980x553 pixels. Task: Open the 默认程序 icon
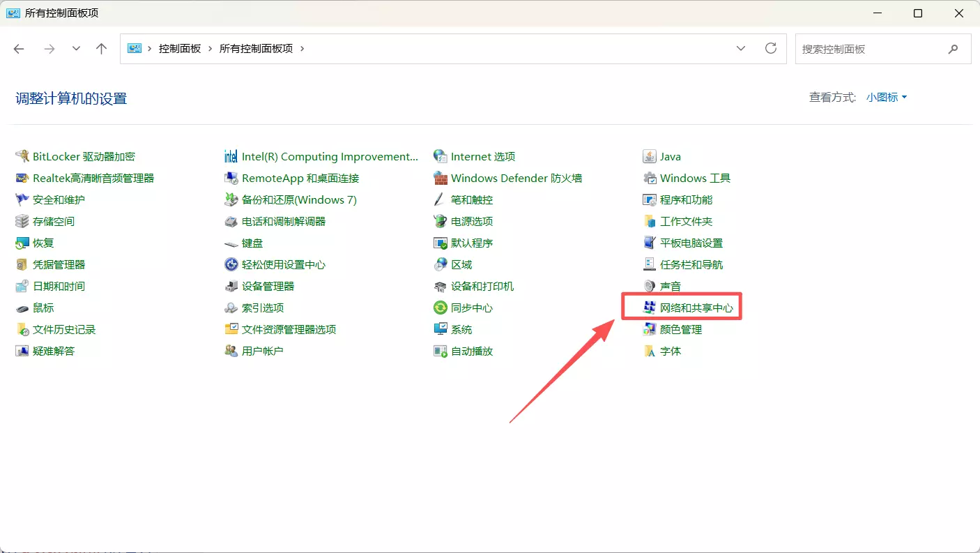(x=440, y=243)
